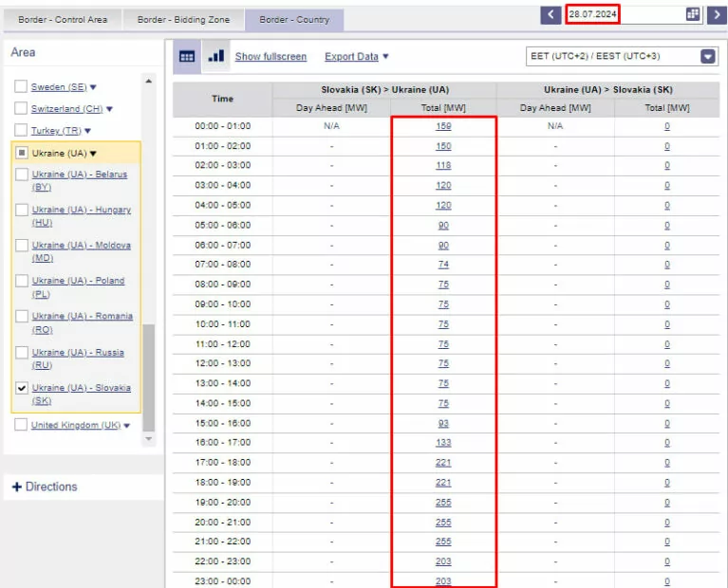Click the Time column header
This screenshot has width=728, height=588.
pos(222,99)
